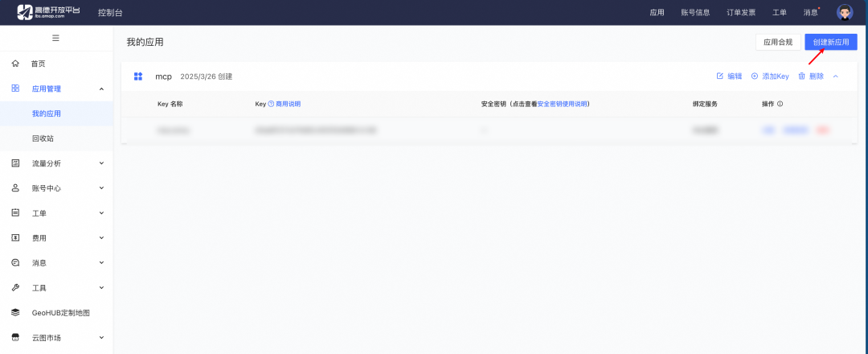Click the 流量分析 chart icon
Image resolution: width=868 pixels, height=354 pixels.
point(15,163)
